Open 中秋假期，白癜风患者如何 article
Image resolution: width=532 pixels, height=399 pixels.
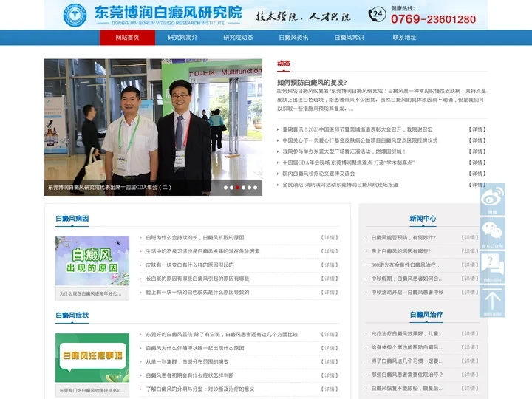point(407,279)
